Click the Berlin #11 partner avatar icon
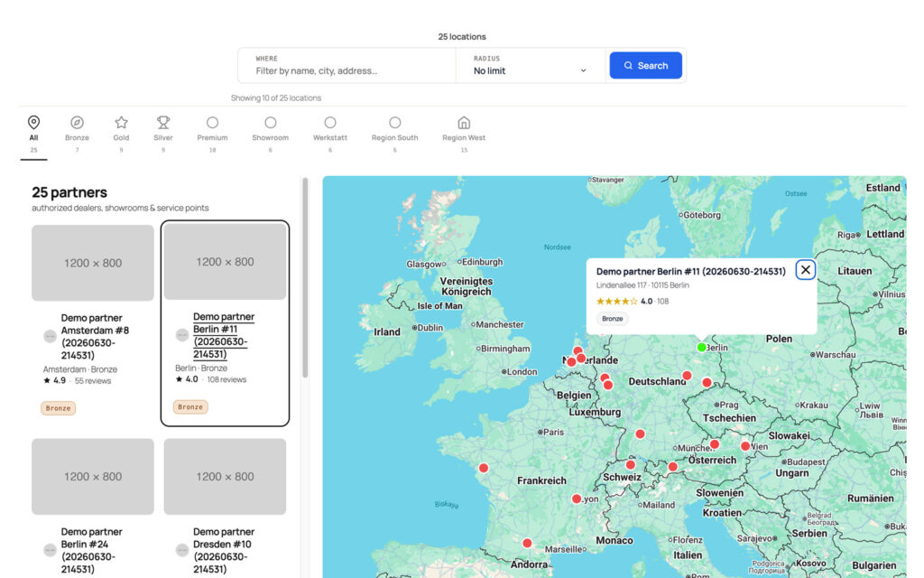Viewport: 924px width, 578px height. (x=182, y=335)
